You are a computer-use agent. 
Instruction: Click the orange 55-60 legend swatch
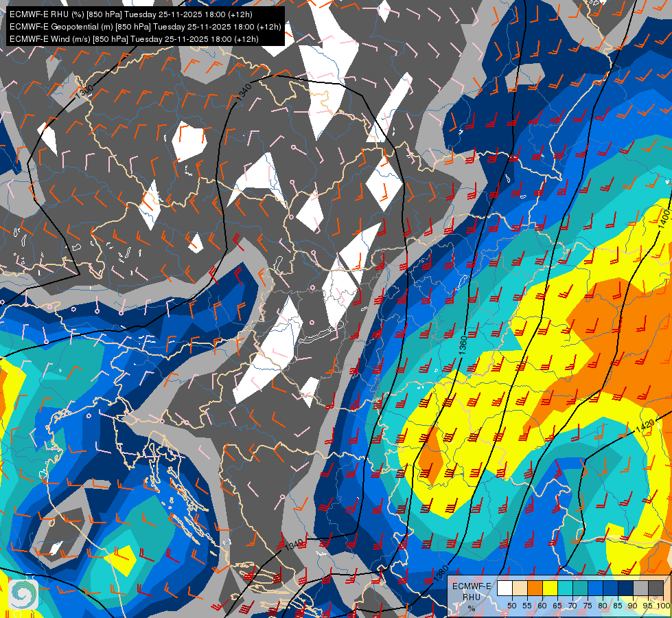[535, 588]
